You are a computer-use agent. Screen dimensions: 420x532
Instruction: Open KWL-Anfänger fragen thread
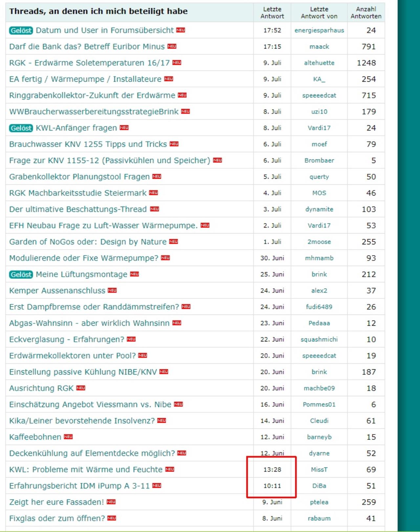[76, 128]
